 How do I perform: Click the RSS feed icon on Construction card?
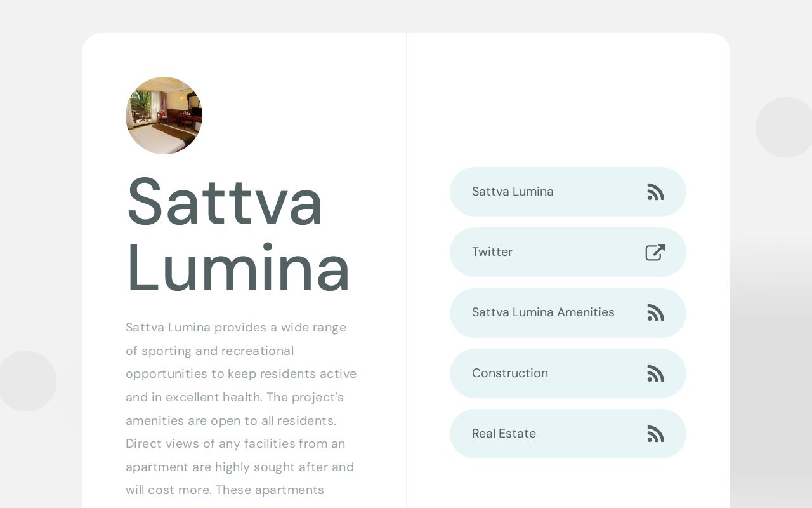click(x=655, y=373)
